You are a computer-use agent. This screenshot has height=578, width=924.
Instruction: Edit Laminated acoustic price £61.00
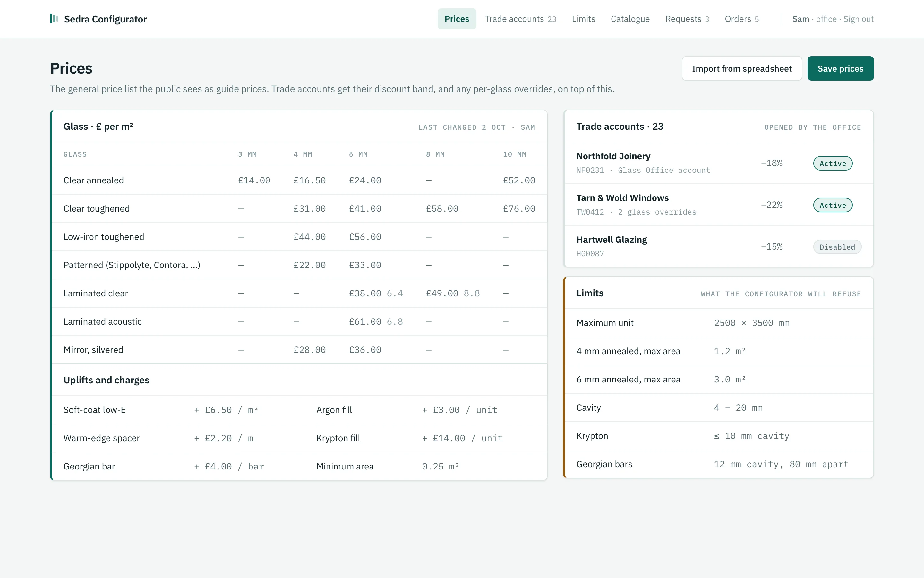(365, 322)
